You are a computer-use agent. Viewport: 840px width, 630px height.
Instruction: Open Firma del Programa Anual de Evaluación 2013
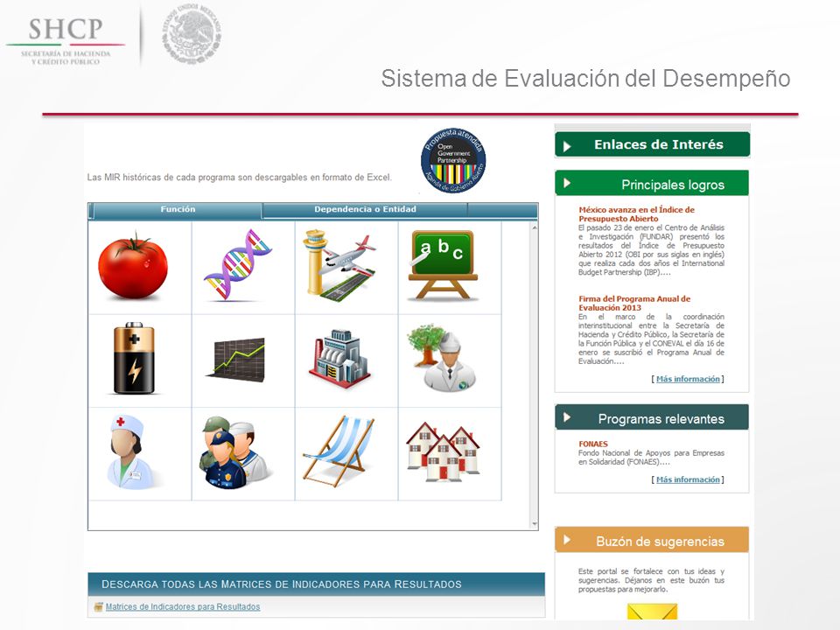point(634,304)
